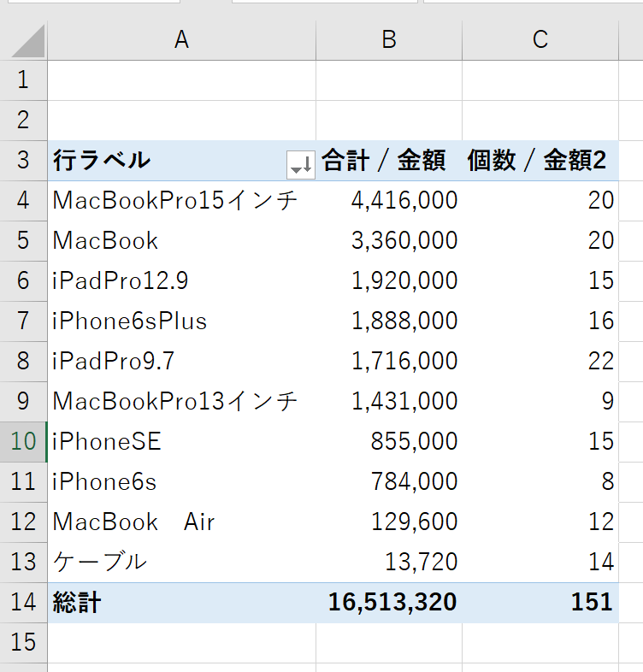This screenshot has width=643, height=672.
Task: Select the MacBookPro15インチ cell
Action: coord(175,201)
